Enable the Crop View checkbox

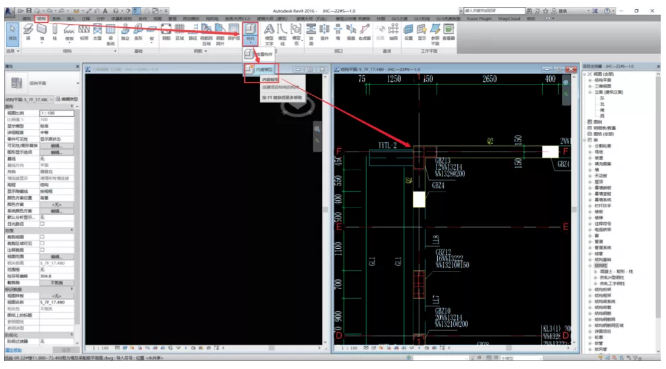tap(42, 237)
